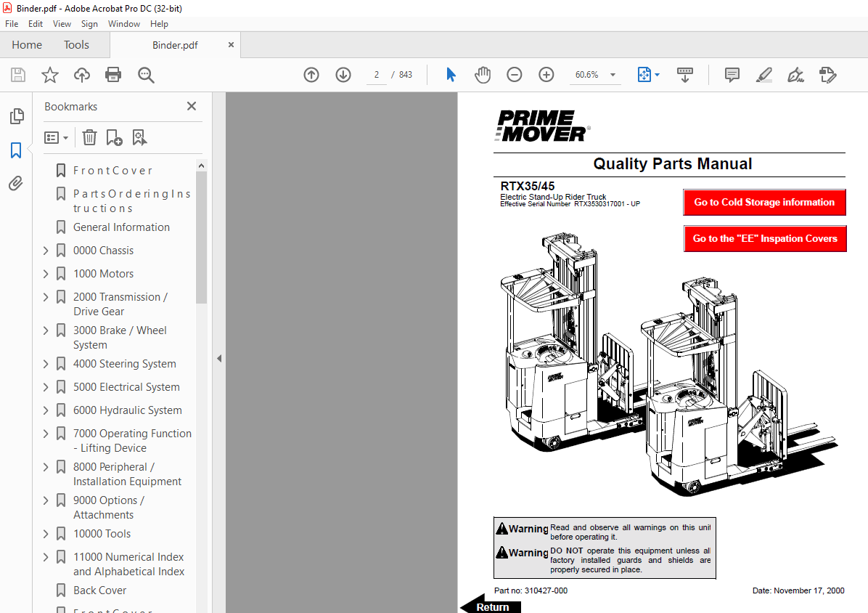Open Page Thumbnails panel icon

(17, 115)
